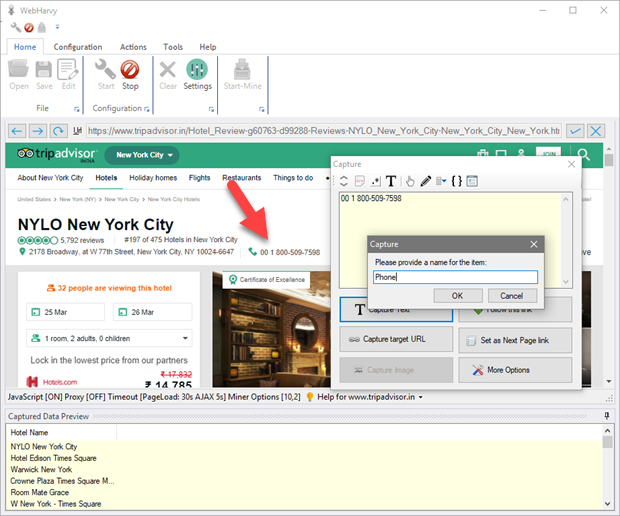This screenshot has width=620, height=516.
Task: Click the More Options button
Action: [515, 370]
